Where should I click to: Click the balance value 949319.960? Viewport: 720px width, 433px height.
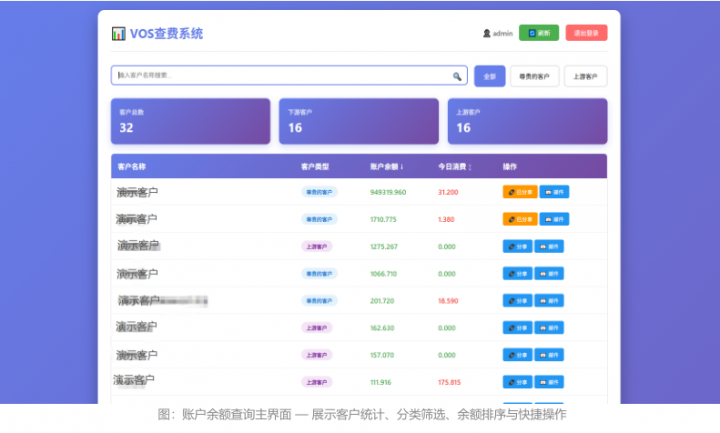pyautogui.click(x=388, y=192)
